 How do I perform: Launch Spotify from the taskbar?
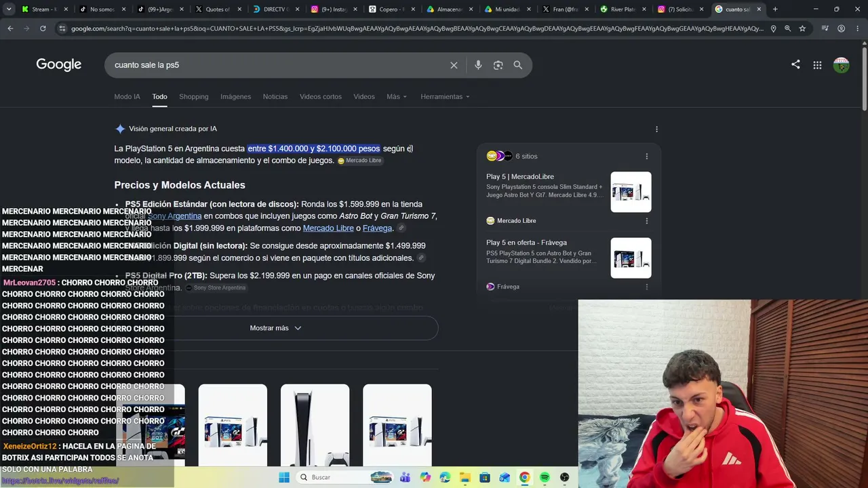(x=545, y=477)
